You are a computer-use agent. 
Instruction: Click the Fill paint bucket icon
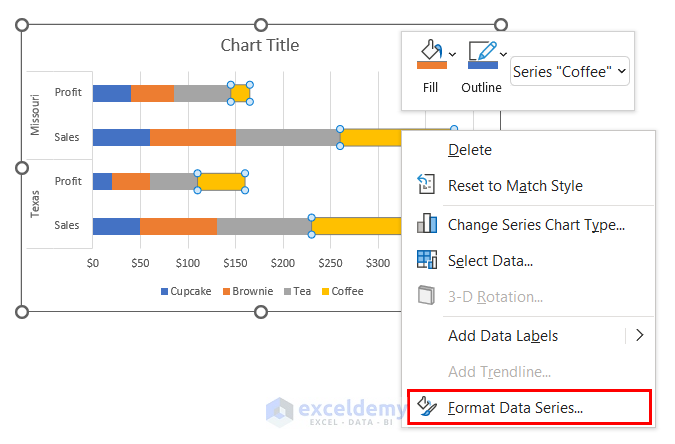[x=429, y=54]
